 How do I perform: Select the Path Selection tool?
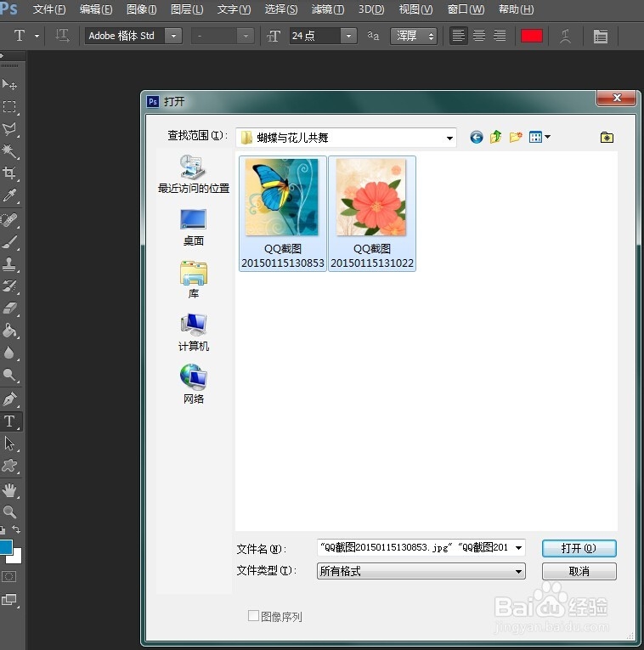tap(9, 444)
